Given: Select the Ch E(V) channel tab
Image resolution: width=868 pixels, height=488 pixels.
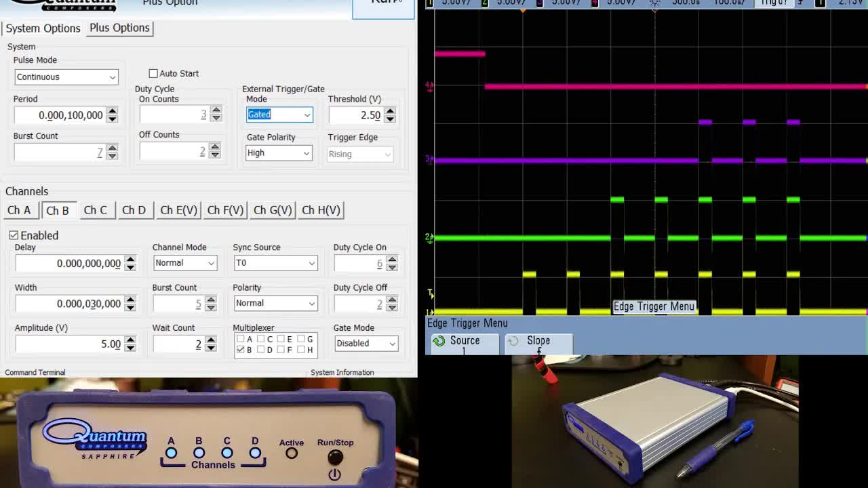Looking at the screenshot, I should pyautogui.click(x=178, y=210).
